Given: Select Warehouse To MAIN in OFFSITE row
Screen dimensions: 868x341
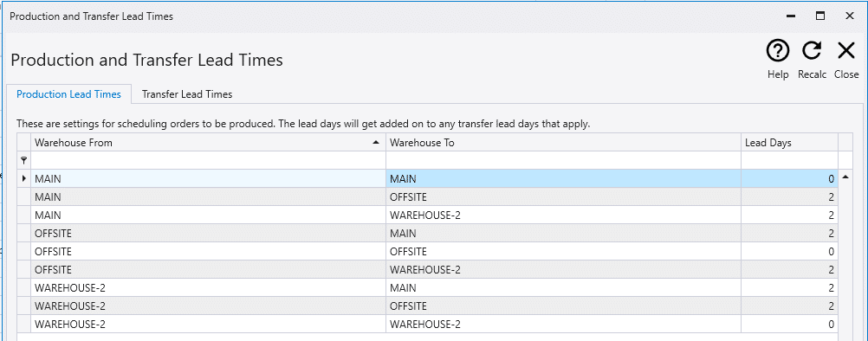Looking at the screenshot, I should click(x=564, y=234).
